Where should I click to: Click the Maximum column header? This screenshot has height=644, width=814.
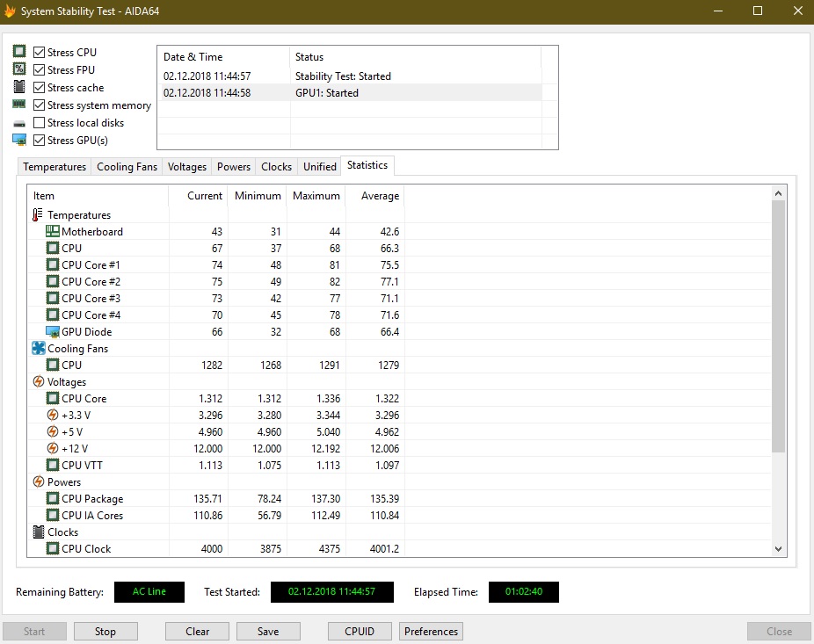tap(316, 196)
